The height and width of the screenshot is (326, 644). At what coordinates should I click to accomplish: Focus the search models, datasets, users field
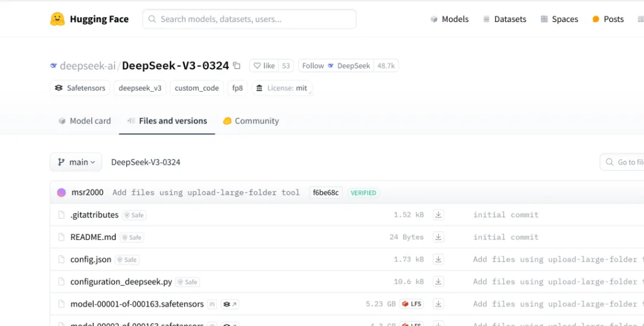pyautogui.click(x=249, y=19)
